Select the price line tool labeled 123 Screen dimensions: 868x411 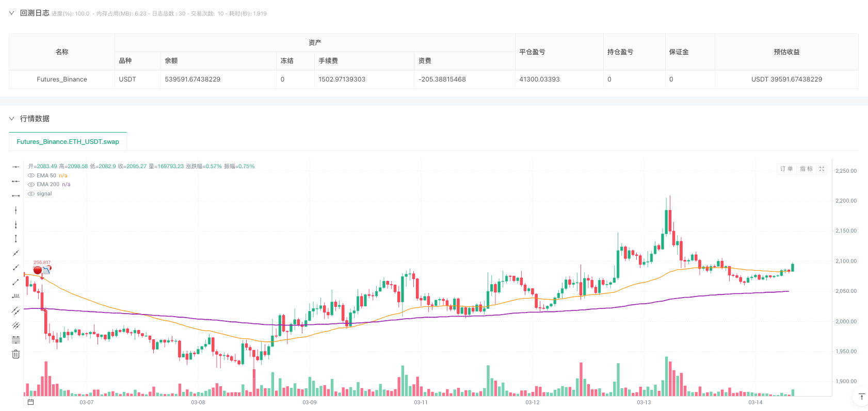pyautogui.click(x=16, y=296)
